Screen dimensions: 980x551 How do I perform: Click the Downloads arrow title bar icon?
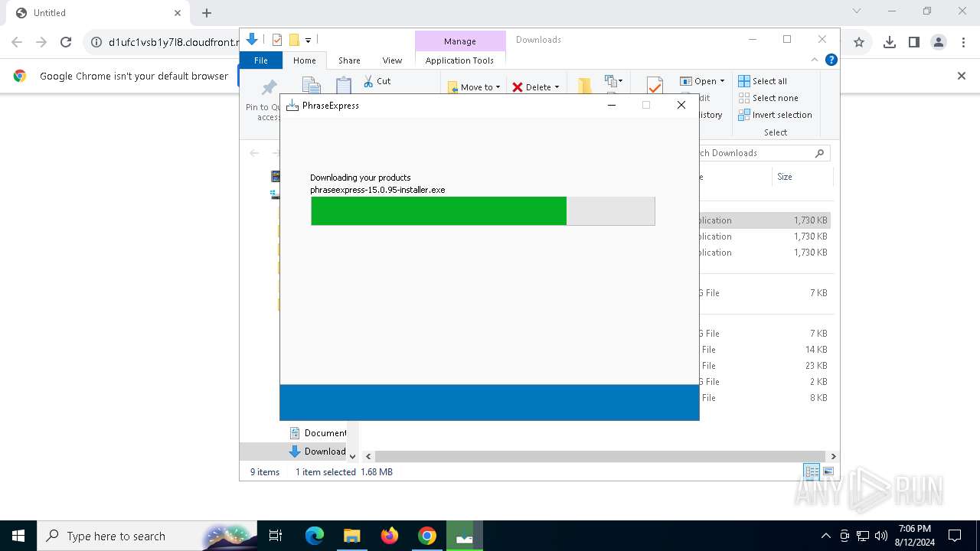(x=251, y=40)
